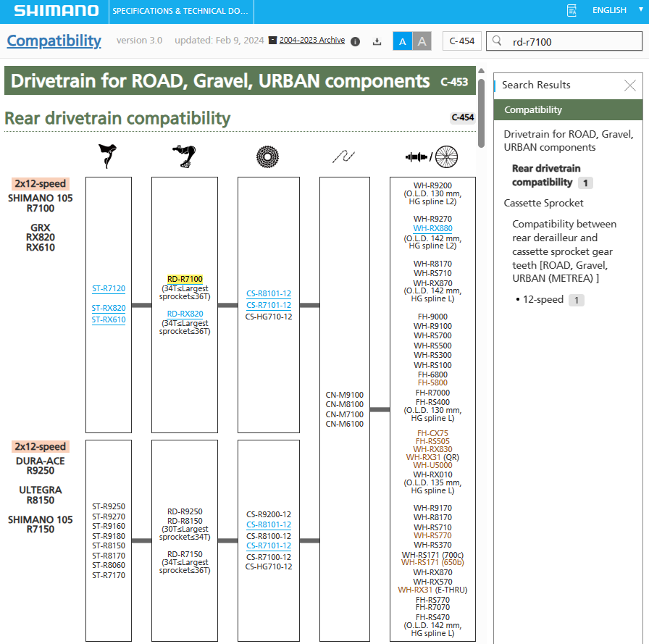Screen dimensions: 649x644
Task: Open the 12-speed search result
Action: pos(543,300)
